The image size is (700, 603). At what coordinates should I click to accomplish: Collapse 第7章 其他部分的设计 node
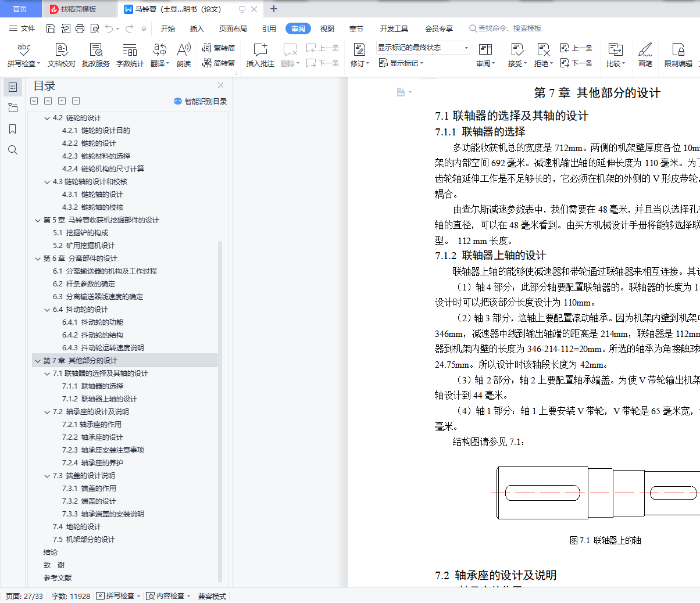coord(38,361)
